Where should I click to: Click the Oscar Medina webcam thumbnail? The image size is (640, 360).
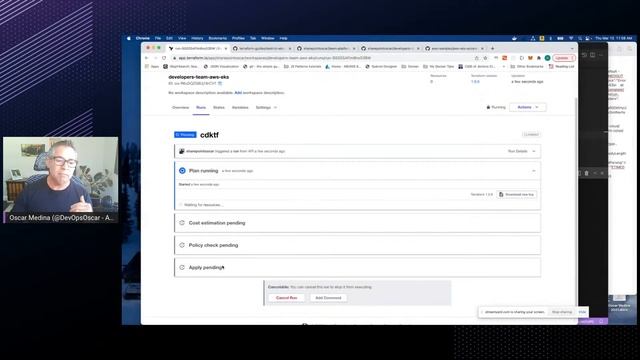[x=60, y=180]
